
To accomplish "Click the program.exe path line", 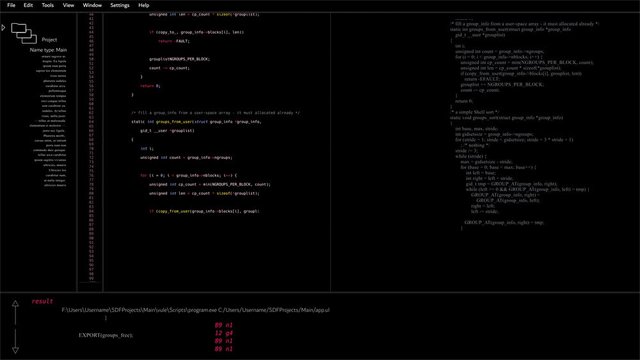I will (196, 310).
